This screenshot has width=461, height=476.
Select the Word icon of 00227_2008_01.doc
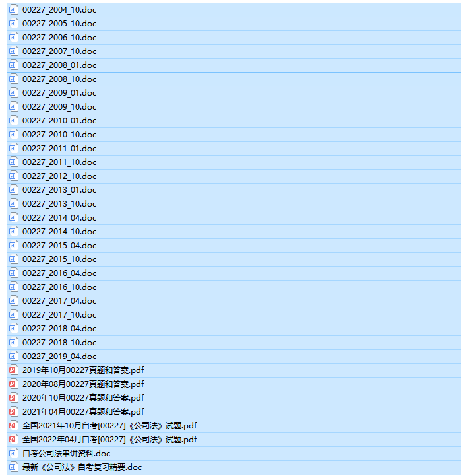[13, 65]
